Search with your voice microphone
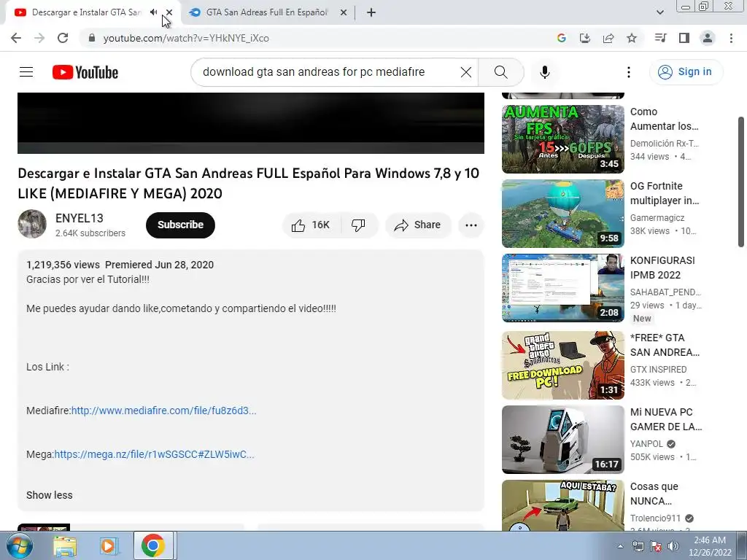 point(545,72)
